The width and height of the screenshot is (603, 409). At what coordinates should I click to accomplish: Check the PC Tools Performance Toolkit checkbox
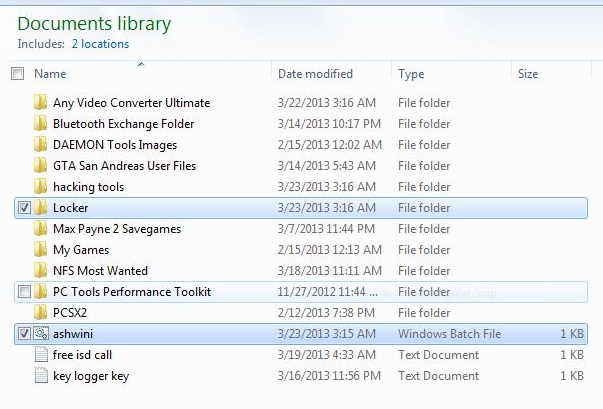pyautogui.click(x=24, y=292)
